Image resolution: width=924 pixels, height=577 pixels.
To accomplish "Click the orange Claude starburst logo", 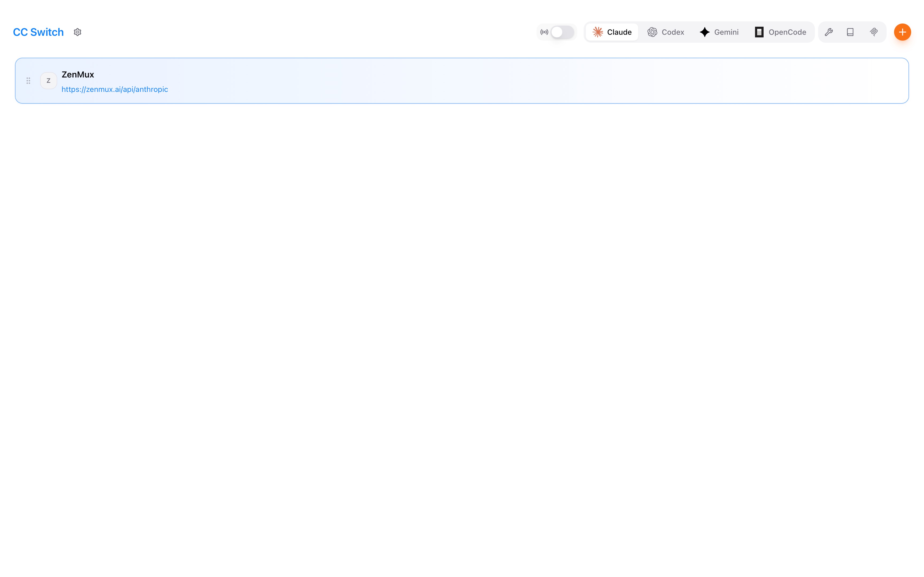I will tap(598, 32).
